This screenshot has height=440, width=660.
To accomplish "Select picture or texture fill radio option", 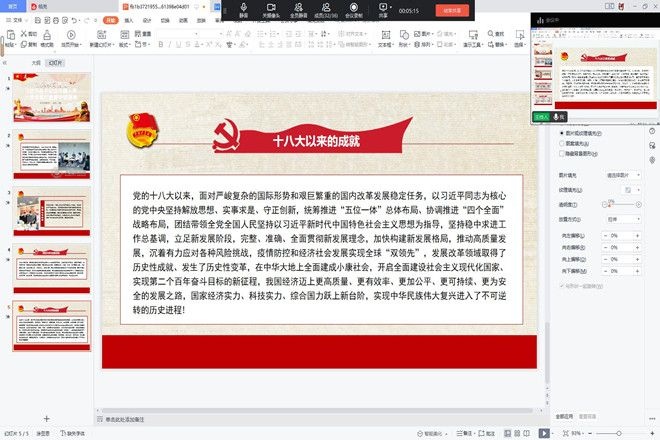I will point(561,131).
